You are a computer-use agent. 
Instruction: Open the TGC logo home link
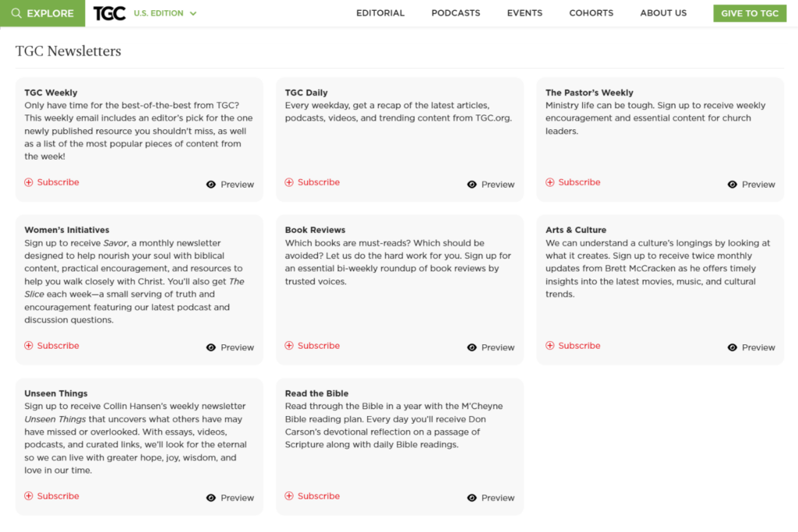[109, 13]
